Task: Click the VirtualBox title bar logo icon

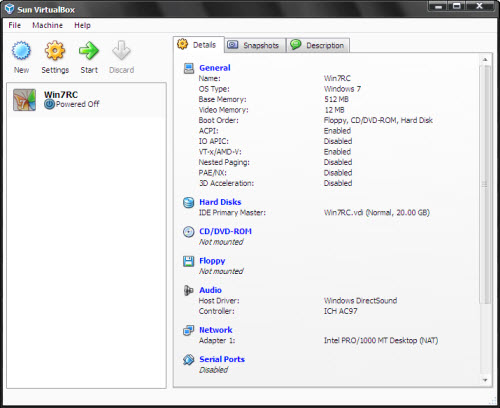Action: pyautogui.click(x=9, y=9)
